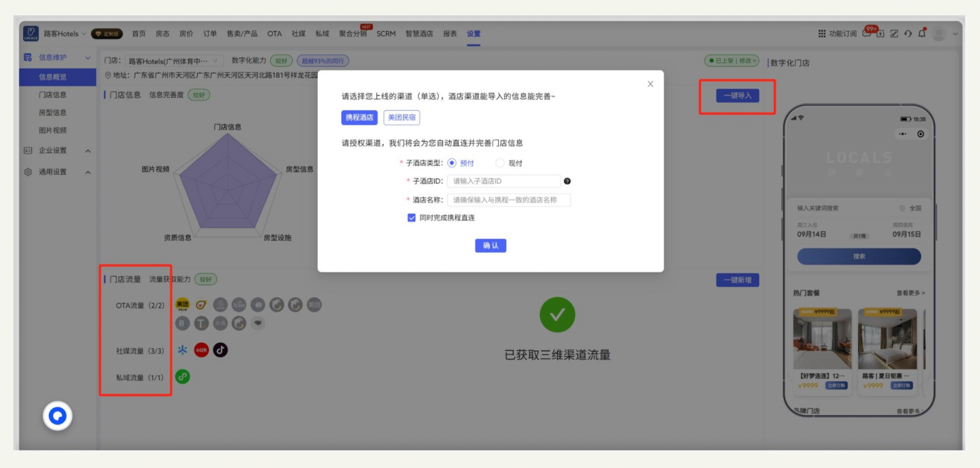980x468 pixels.
Task: Click the greyed round 美团 channel icon
Action: pyautogui.click(x=314, y=305)
